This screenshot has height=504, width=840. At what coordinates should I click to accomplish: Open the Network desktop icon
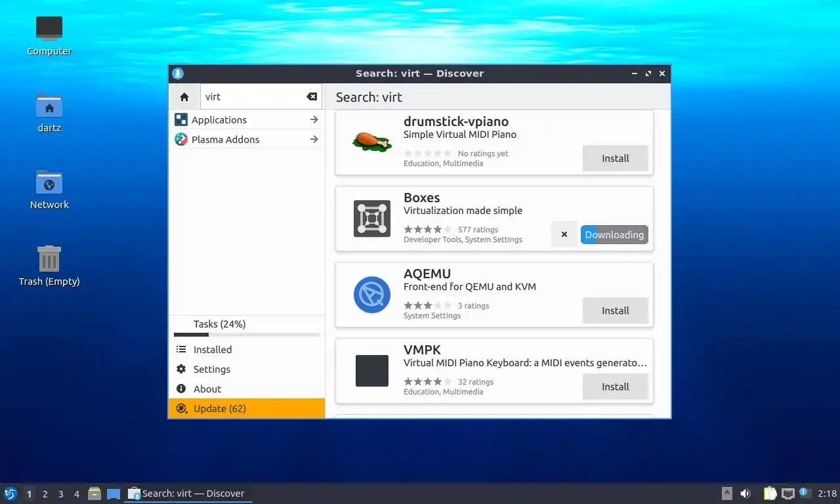click(x=49, y=189)
